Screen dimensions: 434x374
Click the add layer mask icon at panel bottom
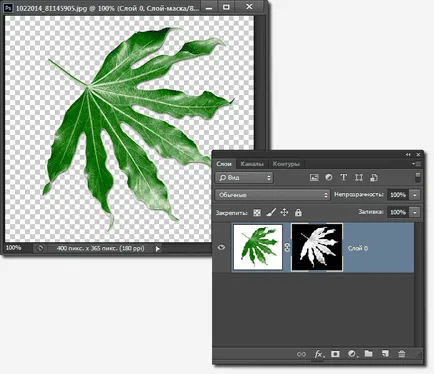[x=335, y=354]
